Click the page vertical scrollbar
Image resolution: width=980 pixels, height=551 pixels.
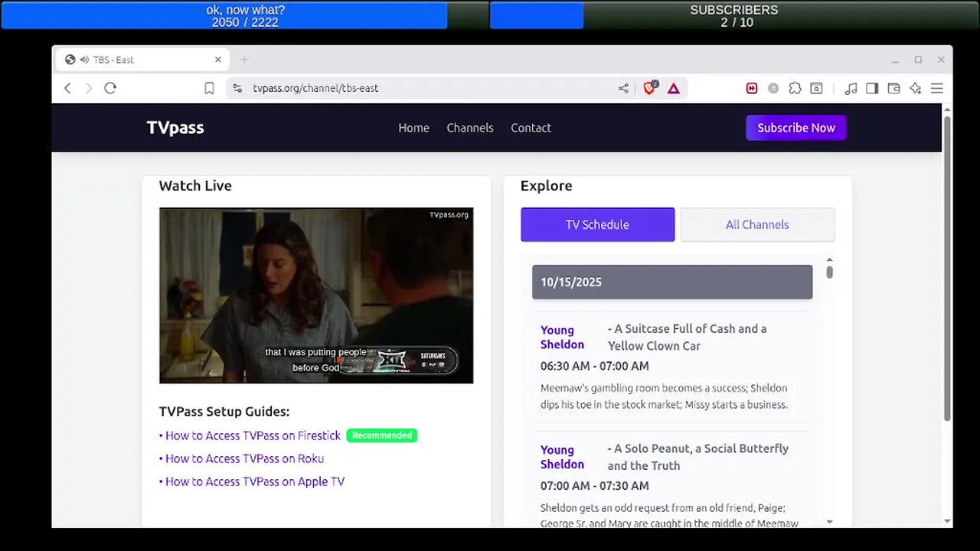tap(947, 268)
